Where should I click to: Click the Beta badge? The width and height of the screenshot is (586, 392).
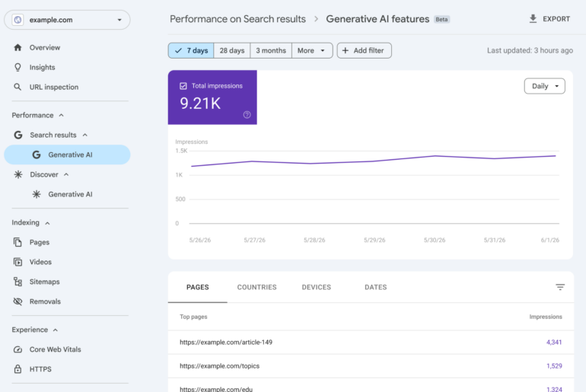pos(441,20)
